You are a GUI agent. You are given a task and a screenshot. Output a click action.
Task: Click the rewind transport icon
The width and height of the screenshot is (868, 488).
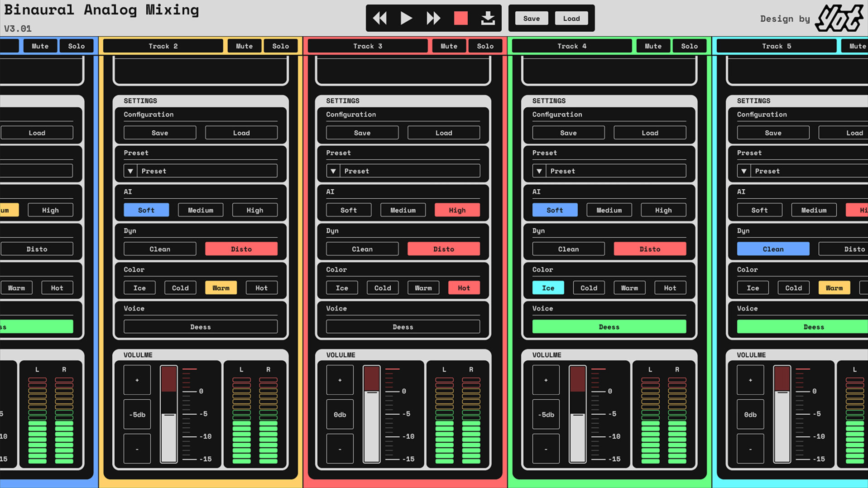coord(379,19)
